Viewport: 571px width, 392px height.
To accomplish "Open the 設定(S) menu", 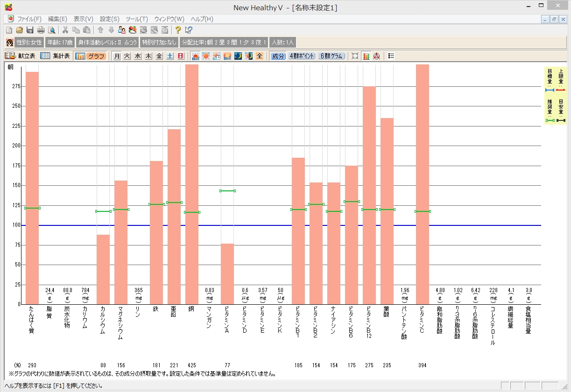I will tap(110, 19).
